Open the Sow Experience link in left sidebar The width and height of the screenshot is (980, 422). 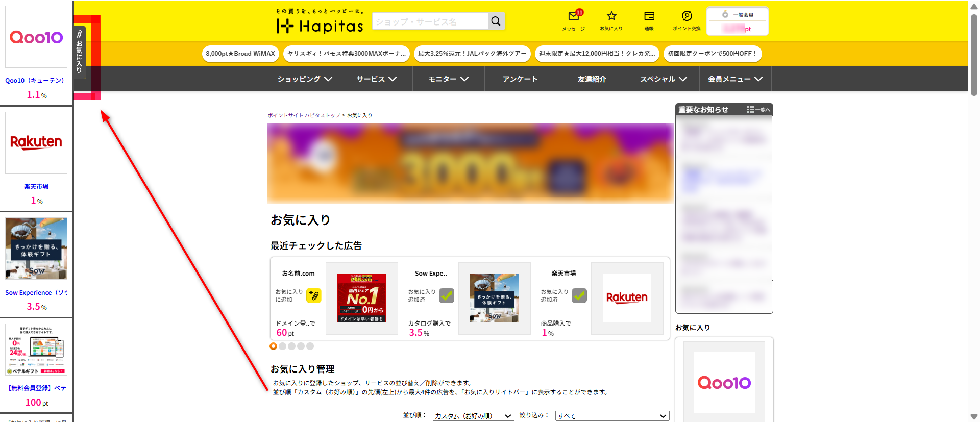[36, 293]
